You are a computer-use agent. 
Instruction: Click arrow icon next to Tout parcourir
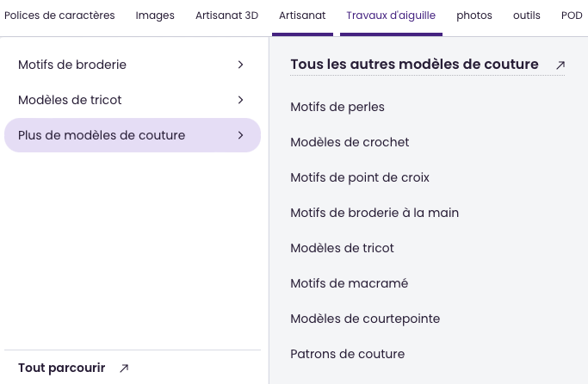(124, 369)
